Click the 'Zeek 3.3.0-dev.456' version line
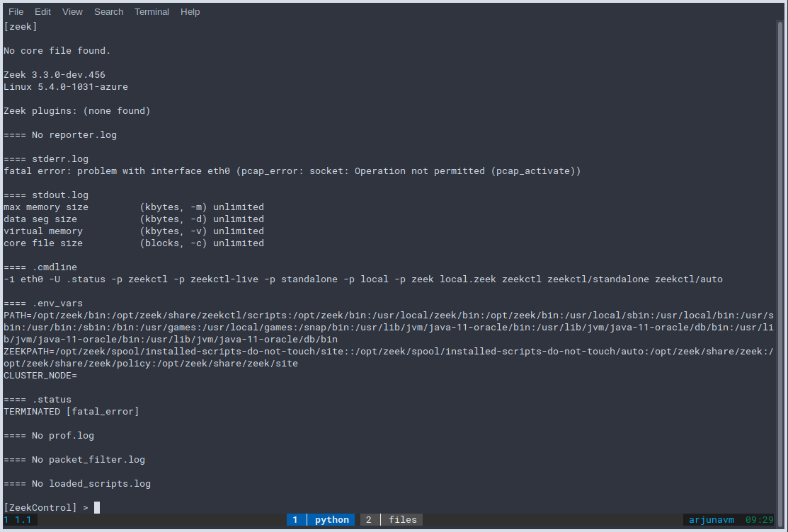This screenshot has width=788, height=532. (55, 75)
